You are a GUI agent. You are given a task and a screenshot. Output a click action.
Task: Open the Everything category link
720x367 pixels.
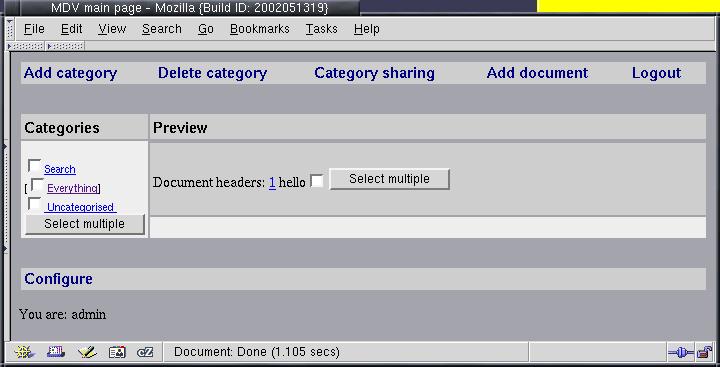tap(72, 188)
